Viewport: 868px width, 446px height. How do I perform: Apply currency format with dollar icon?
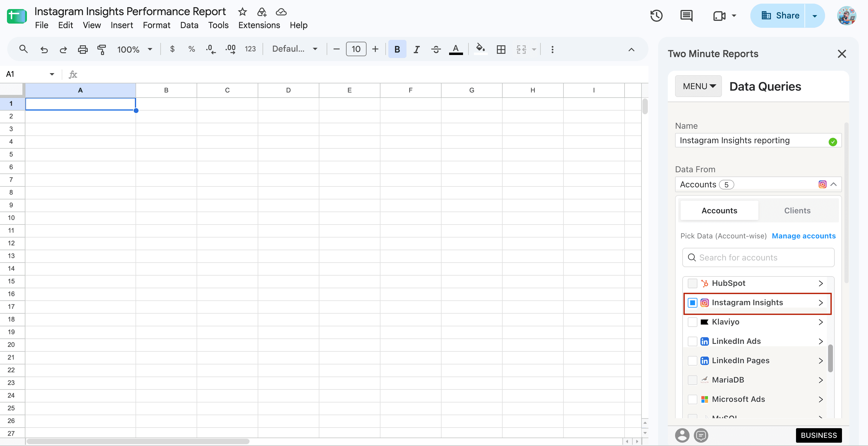tap(172, 49)
